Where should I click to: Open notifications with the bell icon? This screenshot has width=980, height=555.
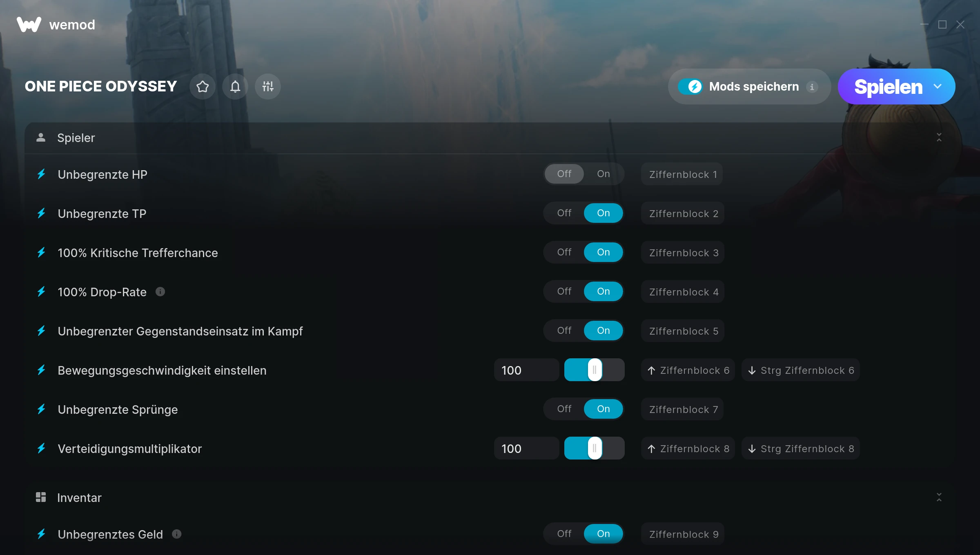coord(235,87)
